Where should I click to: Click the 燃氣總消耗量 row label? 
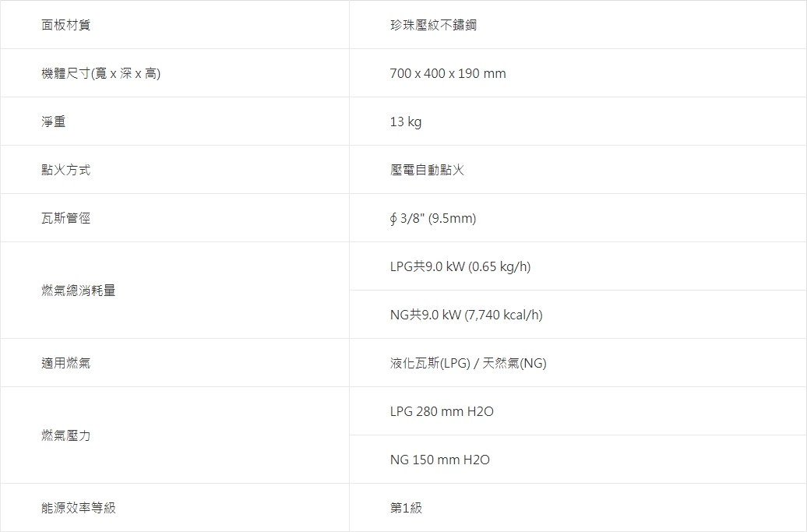pos(79,291)
